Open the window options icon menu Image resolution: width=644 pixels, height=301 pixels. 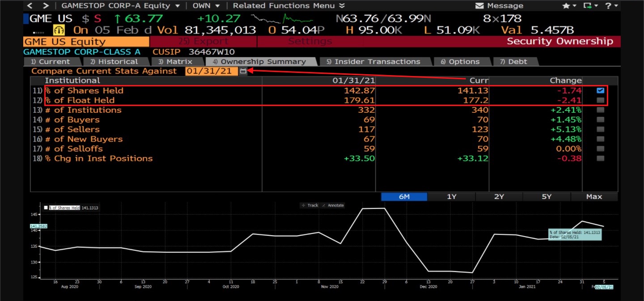590,6
